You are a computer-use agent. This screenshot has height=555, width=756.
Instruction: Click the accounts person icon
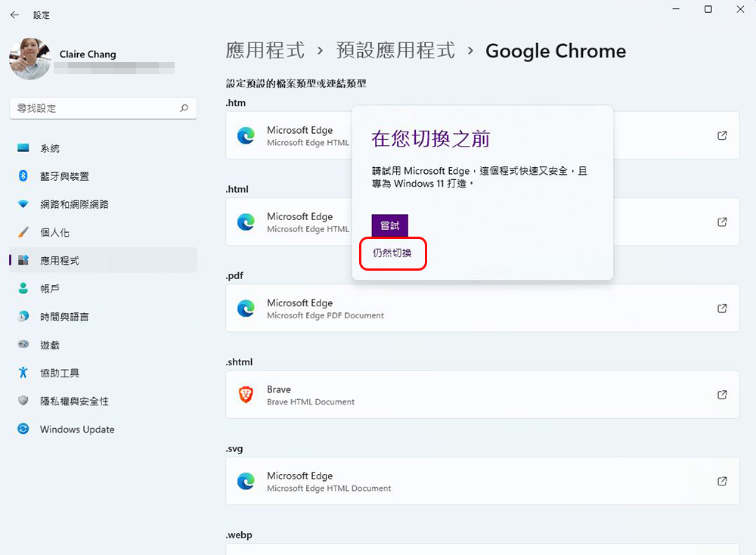[x=23, y=288]
